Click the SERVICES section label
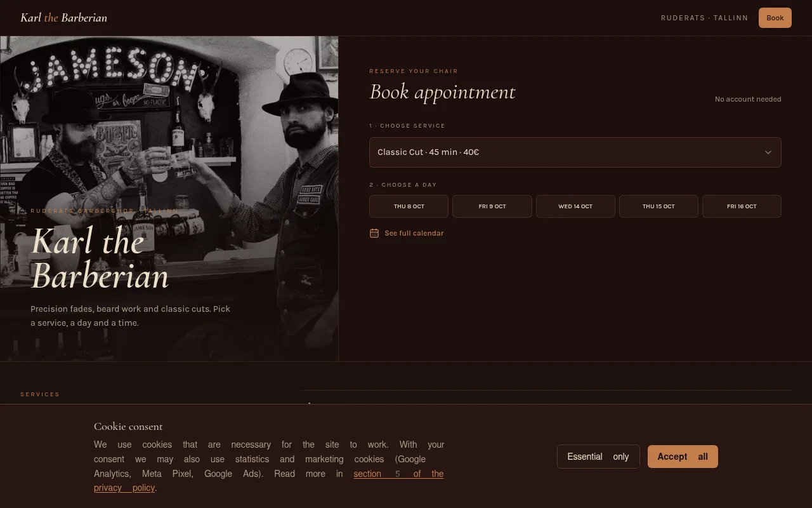 [x=40, y=394]
